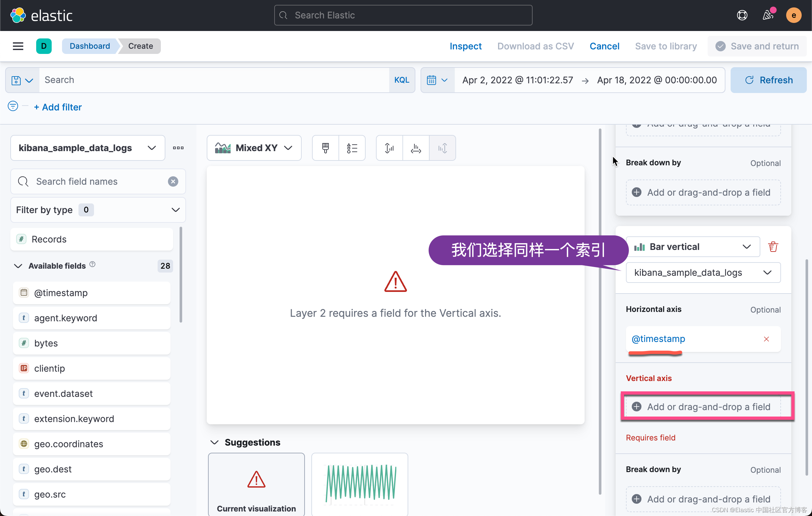
Task: Click Vertical axis Add field box
Action: [707, 407]
